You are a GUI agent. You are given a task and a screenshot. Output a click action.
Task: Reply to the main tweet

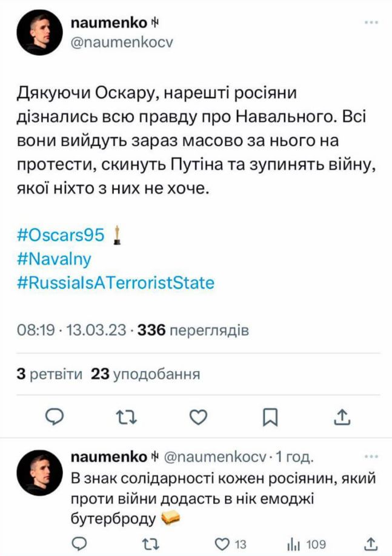click(55, 416)
